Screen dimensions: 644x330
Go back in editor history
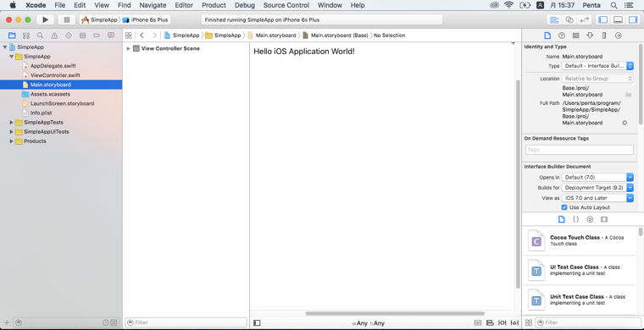[142, 36]
